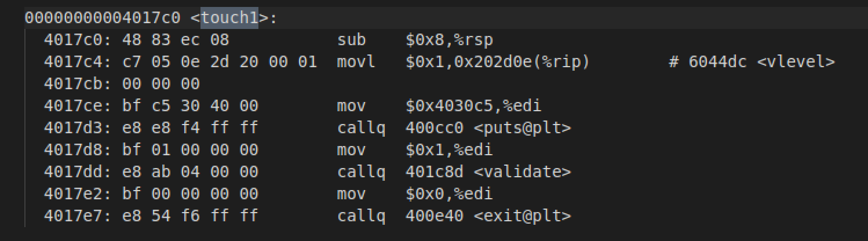The image size is (868, 241).
Task: Click the $0x1,0x202d0e(%rip) operand
Action: [498, 62]
